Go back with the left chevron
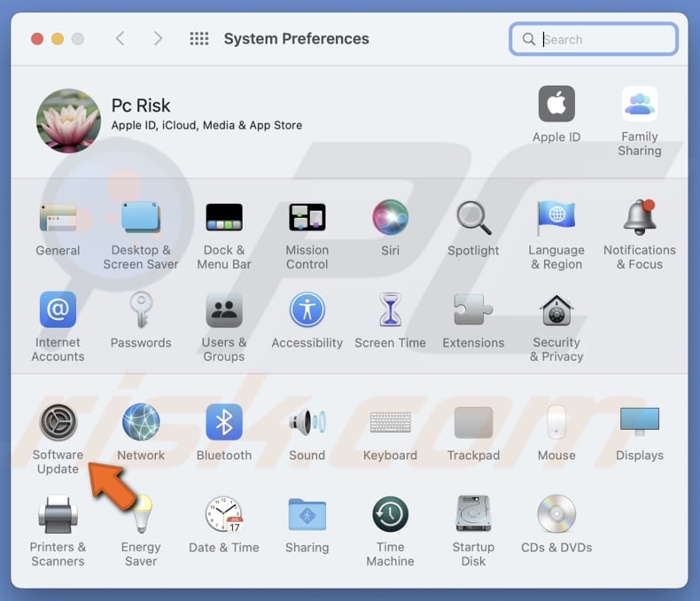 click(x=121, y=38)
